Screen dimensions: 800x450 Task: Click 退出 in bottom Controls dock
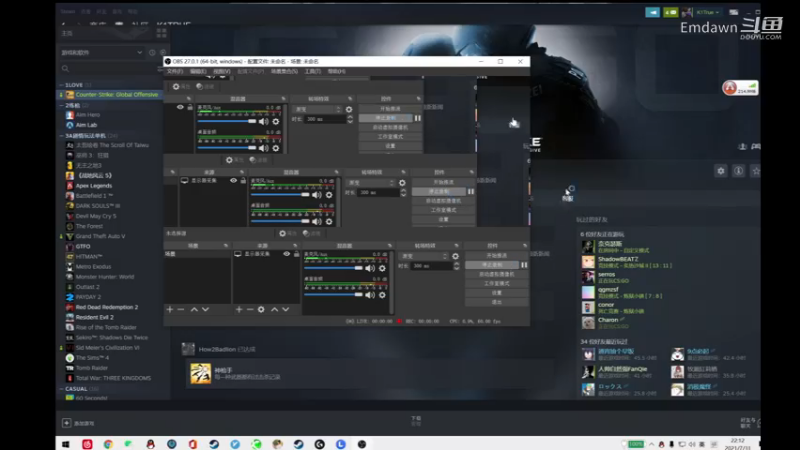tap(496, 302)
